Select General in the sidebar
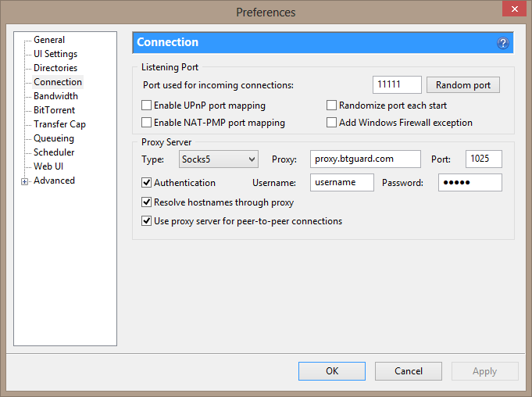 click(x=49, y=40)
